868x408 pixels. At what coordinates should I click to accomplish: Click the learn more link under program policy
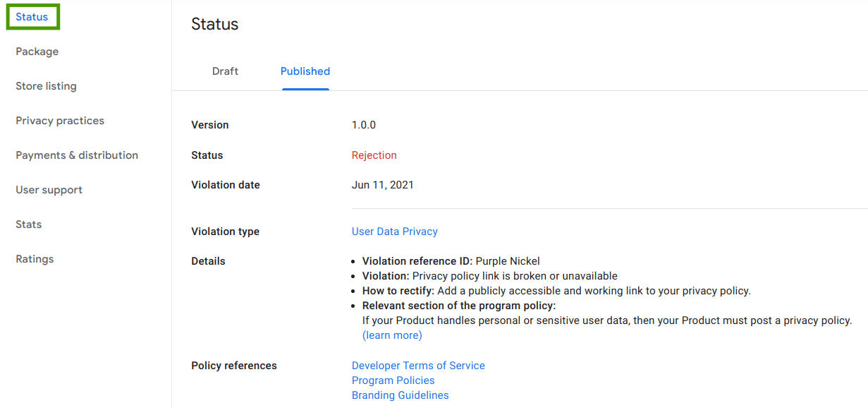coord(391,335)
